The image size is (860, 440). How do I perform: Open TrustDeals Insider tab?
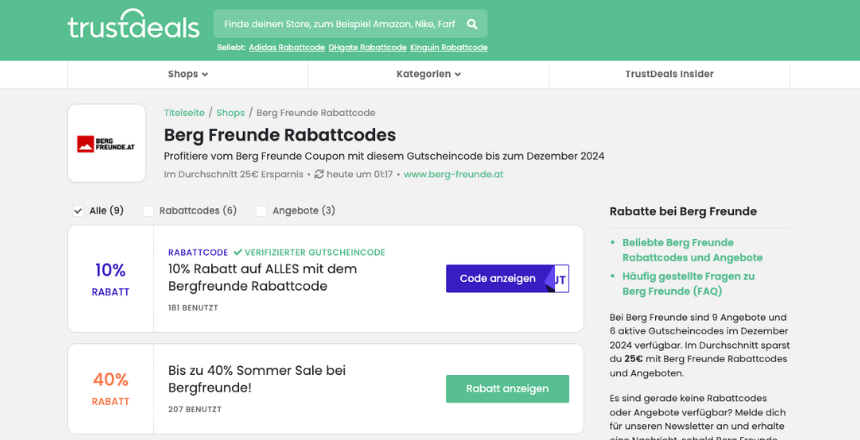click(669, 74)
